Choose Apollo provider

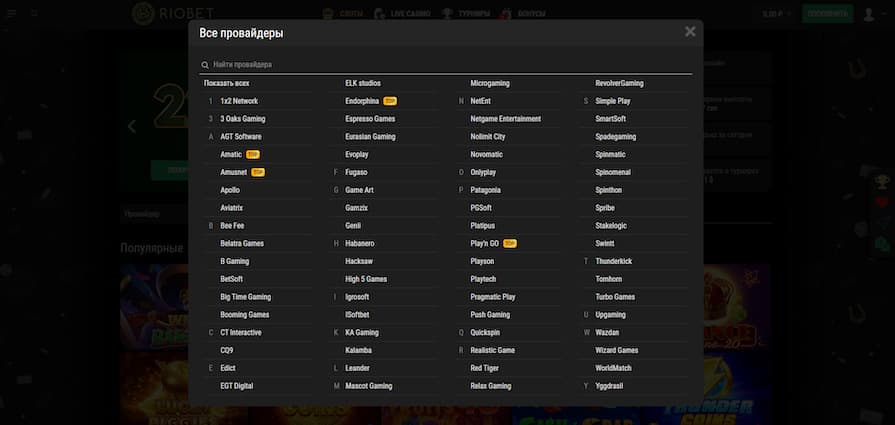[230, 190]
